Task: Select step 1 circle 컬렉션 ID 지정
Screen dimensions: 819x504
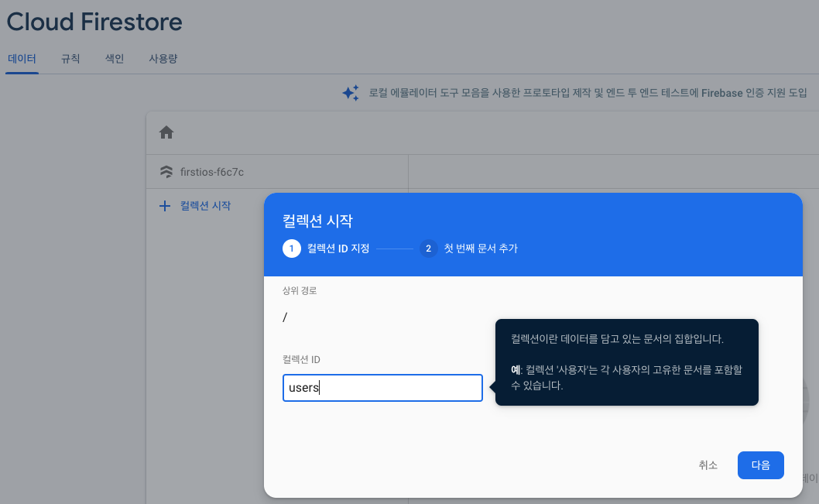Action: [292, 249]
